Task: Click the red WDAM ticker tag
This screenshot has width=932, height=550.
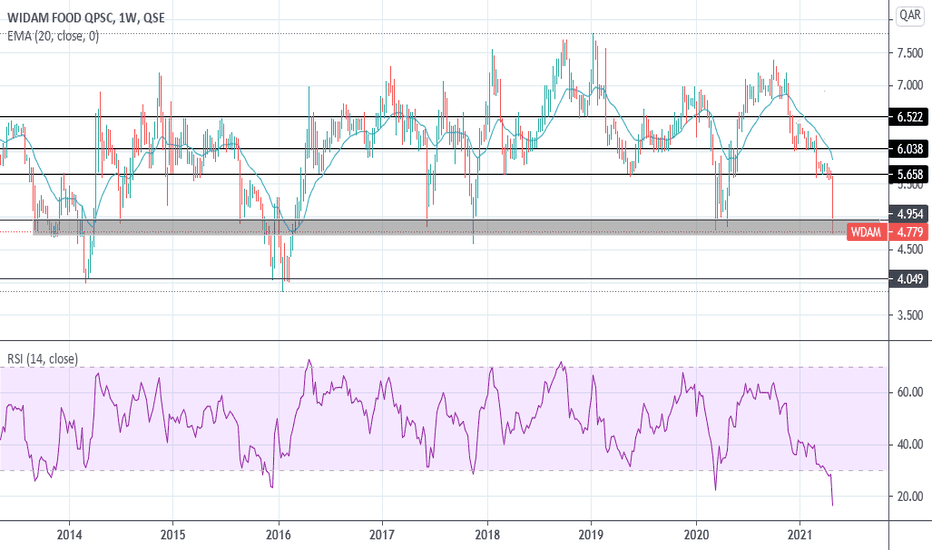Action: pyautogui.click(x=866, y=232)
